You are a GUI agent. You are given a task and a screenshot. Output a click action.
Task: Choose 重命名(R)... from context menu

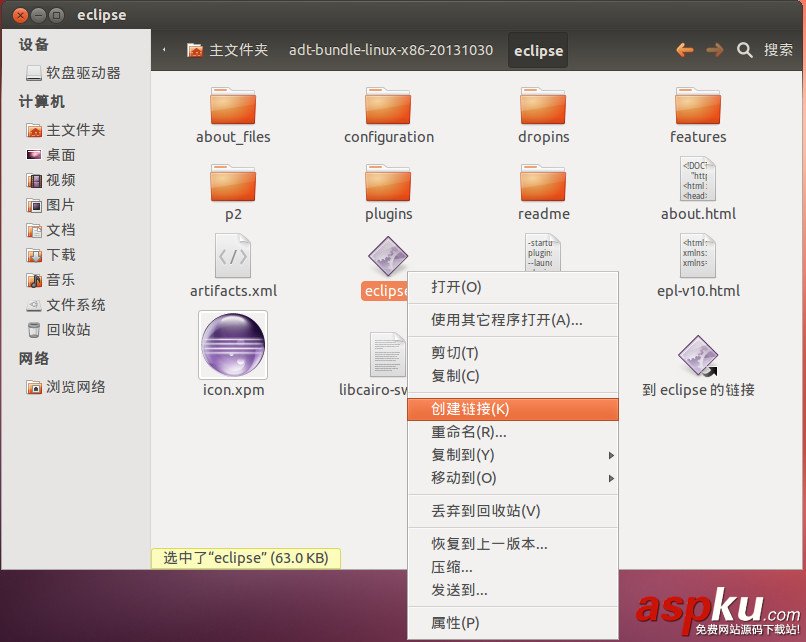click(x=513, y=432)
